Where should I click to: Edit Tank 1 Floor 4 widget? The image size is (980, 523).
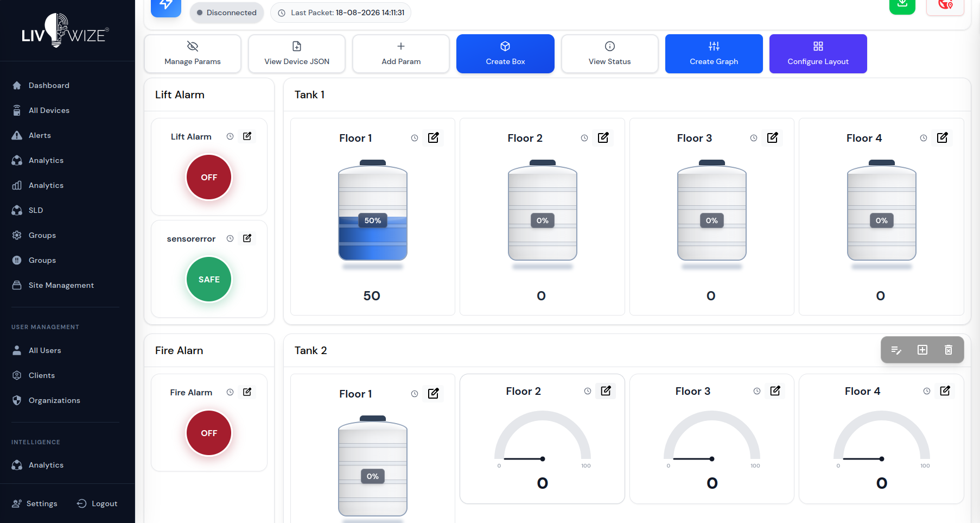[x=942, y=138]
